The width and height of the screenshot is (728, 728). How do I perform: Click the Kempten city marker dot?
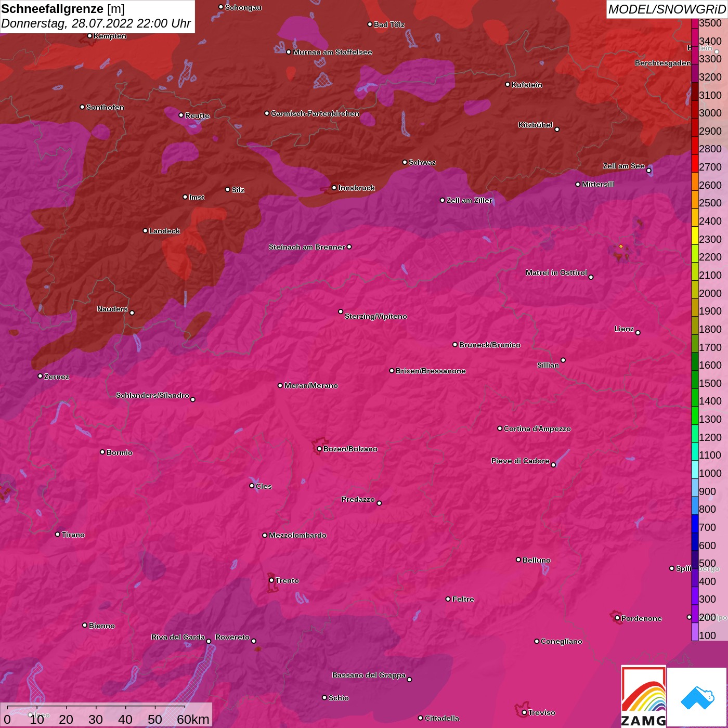pos(89,36)
